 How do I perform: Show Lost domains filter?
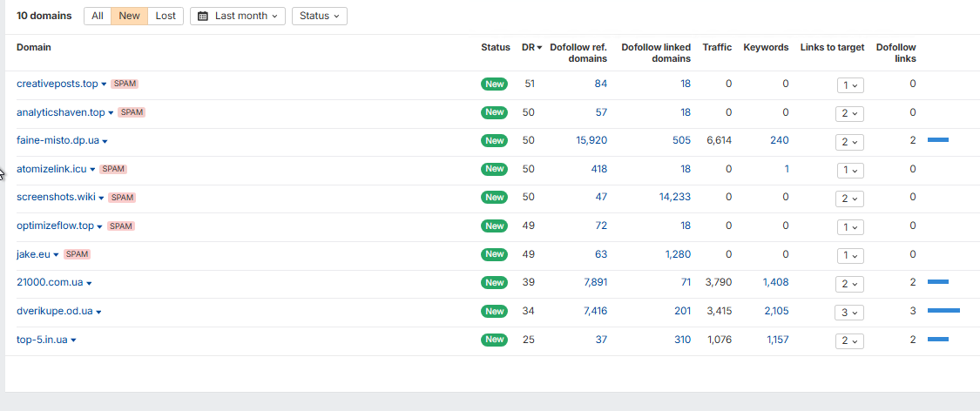coord(166,16)
